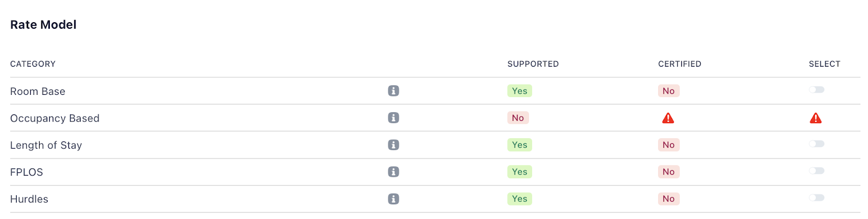Click the Select column header
The height and width of the screenshot is (219, 868).
(x=824, y=64)
